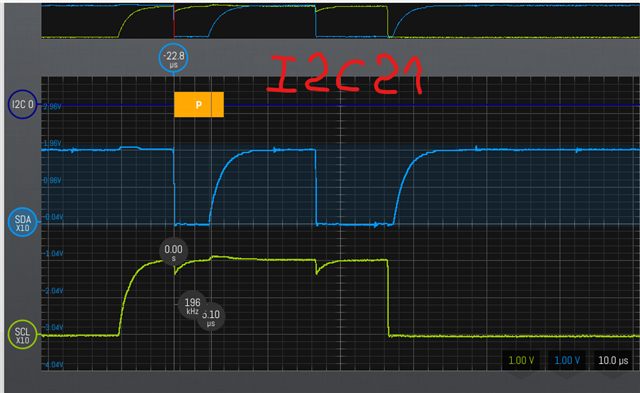
Task: Open the yellow 1.00 V scale setting
Action: (521, 360)
